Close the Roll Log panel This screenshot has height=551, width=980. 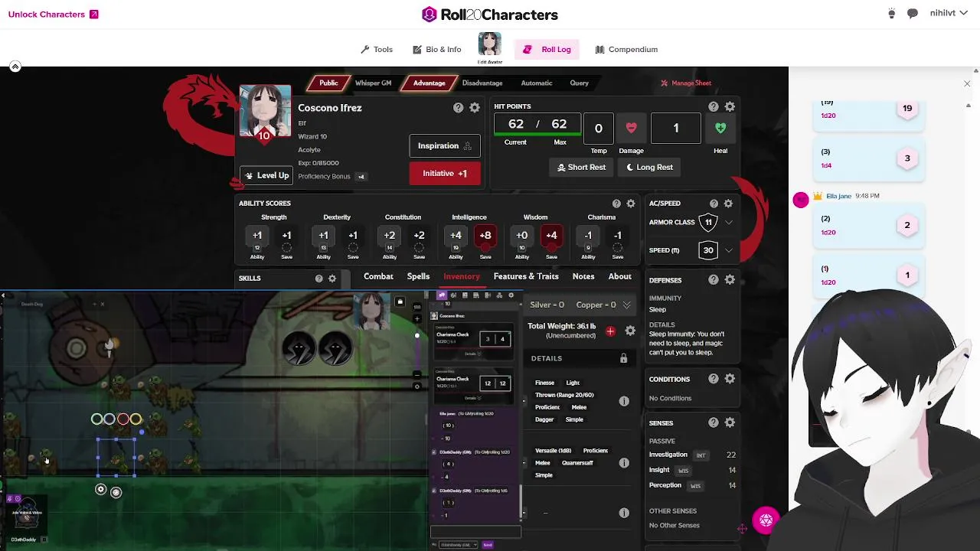tap(967, 83)
